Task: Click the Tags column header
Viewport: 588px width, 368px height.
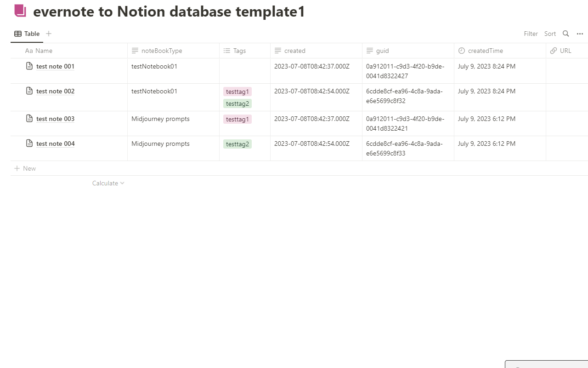Action: coord(245,51)
